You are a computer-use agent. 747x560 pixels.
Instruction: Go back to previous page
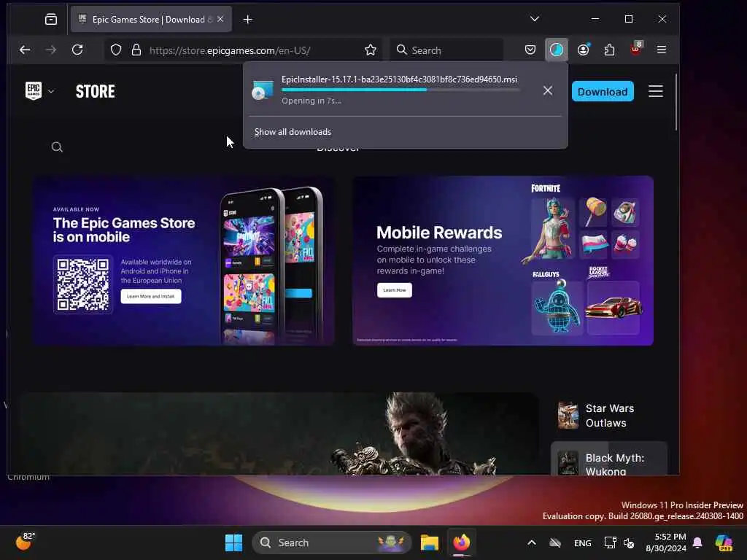(25, 50)
